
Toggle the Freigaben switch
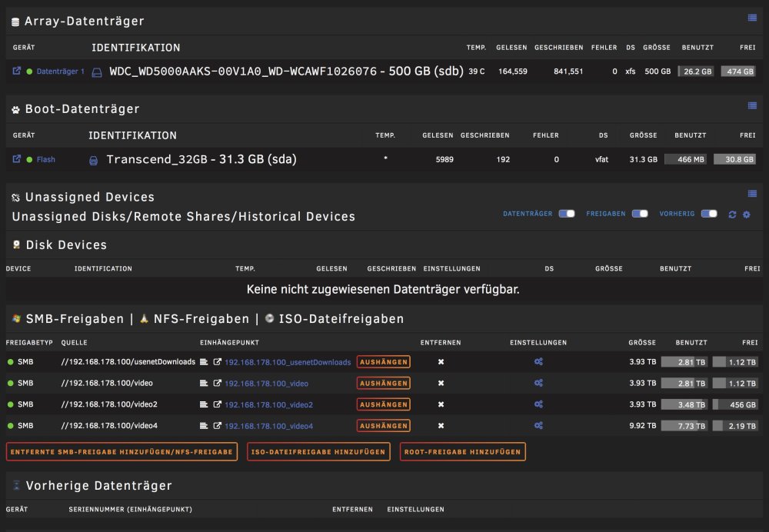point(640,213)
